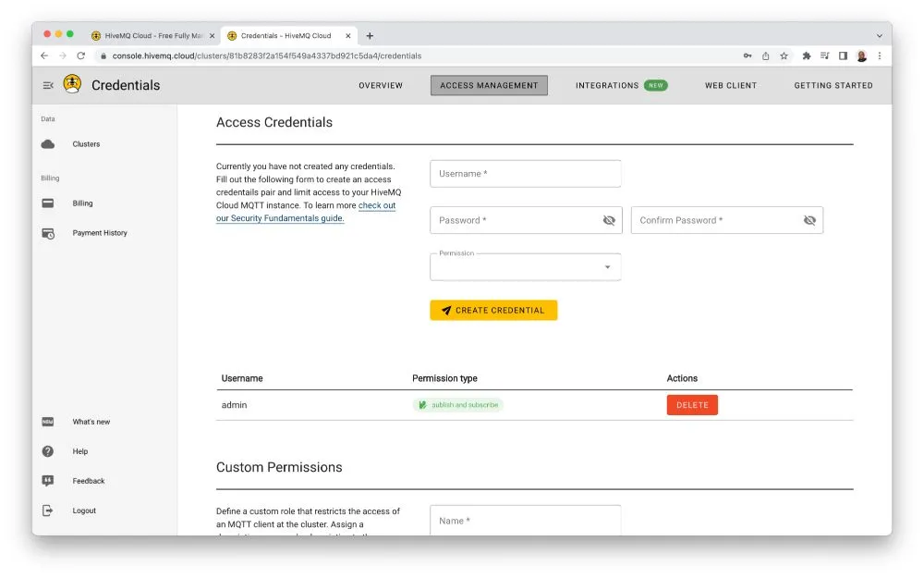Screen dimensions: 924x578
Task: Click the browser address bar URL
Action: 267,56
